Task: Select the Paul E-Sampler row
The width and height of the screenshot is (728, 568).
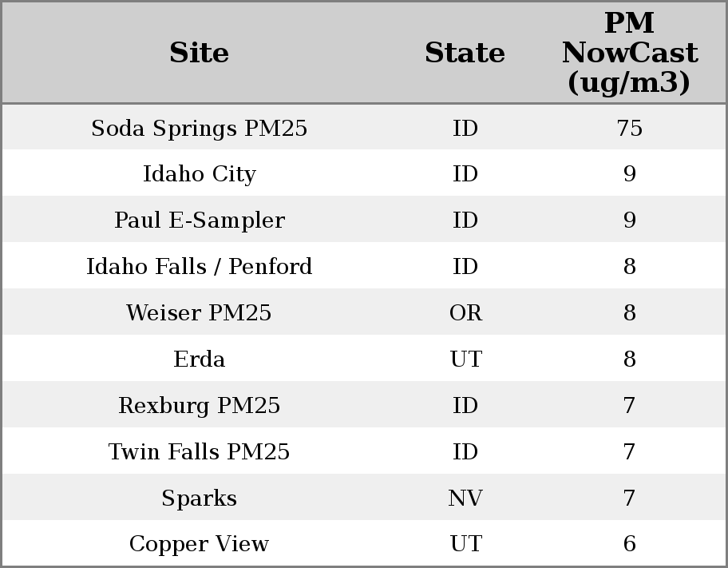Action: (x=199, y=220)
